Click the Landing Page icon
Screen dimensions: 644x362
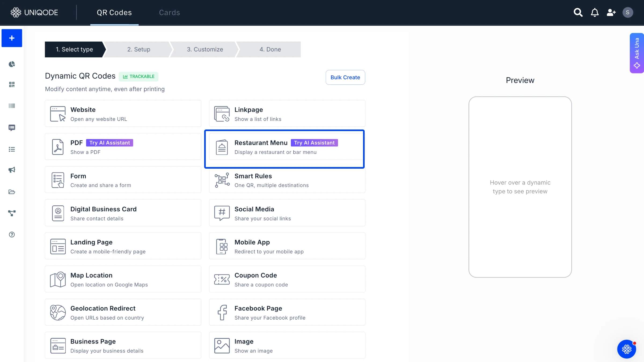coord(58,246)
